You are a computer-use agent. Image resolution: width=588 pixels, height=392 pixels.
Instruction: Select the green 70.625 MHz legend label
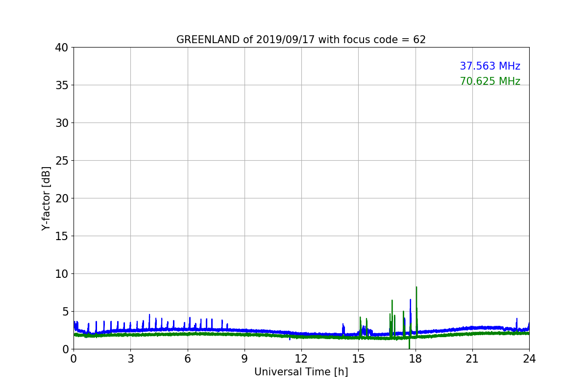point(490,81)
